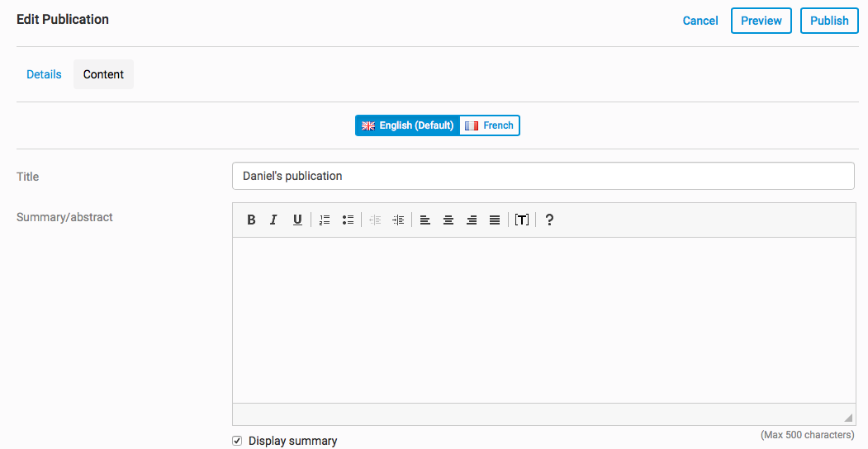Screen dimensions: 868x449
Task: Click the Cancel link
Action: [x=700, y=21]
